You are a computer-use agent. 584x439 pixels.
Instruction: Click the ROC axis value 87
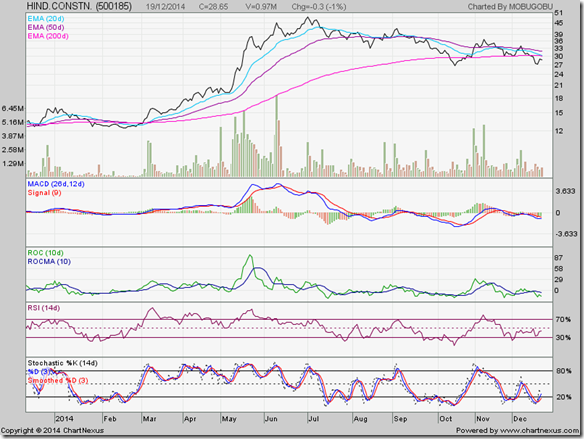559,258
